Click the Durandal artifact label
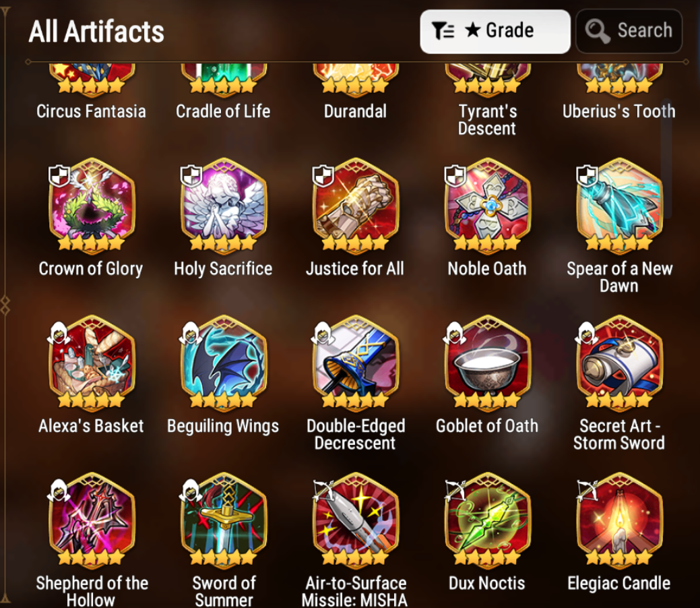 355,111
